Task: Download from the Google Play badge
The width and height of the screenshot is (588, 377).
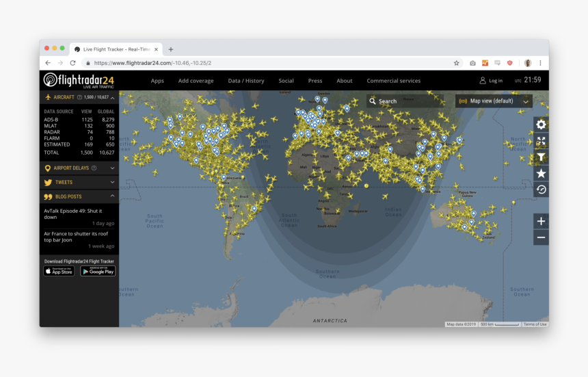Action: pyautogui.click(x=98, y=271)
